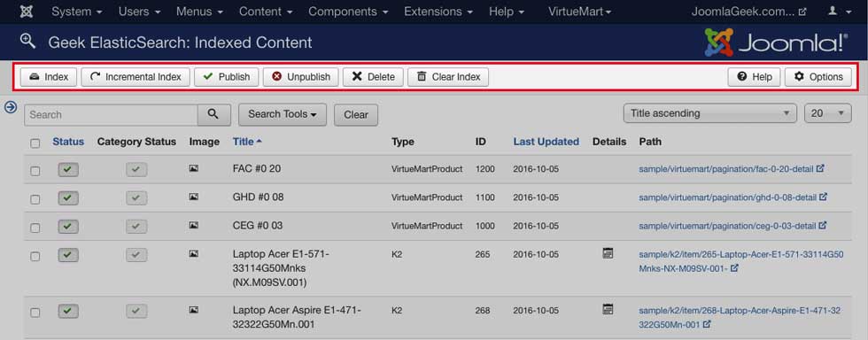This screenshot has height=340, width=868.
Task: Sort by the Last Updated column header
Action: (546, 142)
